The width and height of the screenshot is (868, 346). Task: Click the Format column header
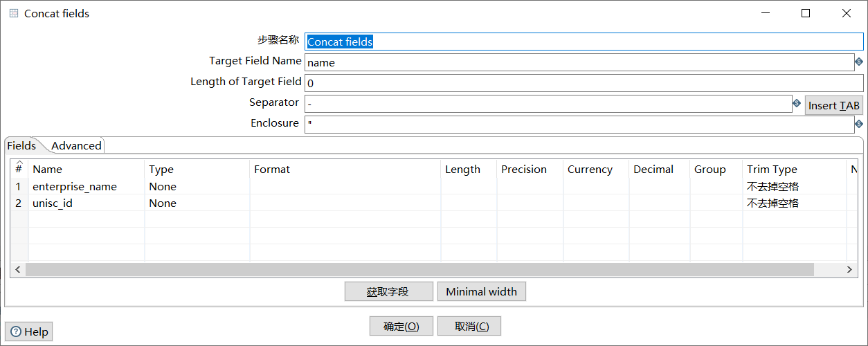tap(345, 169)
